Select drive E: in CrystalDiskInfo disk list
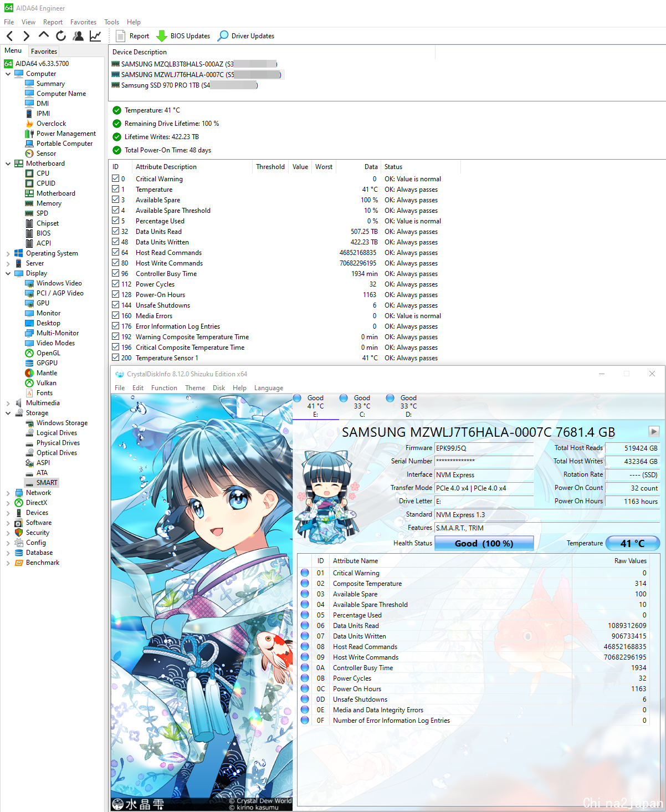 coord(315,406)
